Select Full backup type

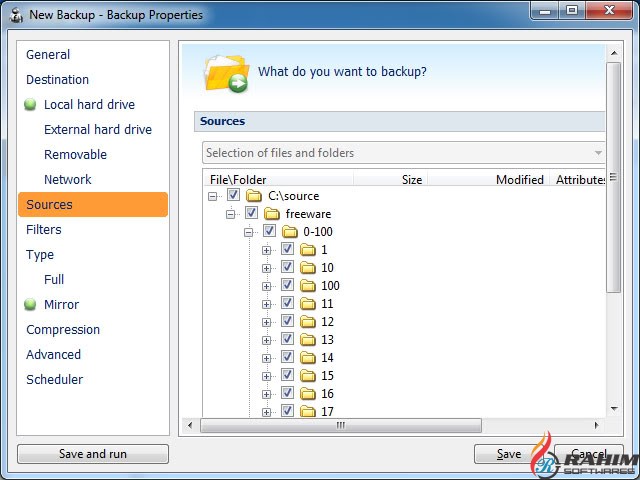54,280
